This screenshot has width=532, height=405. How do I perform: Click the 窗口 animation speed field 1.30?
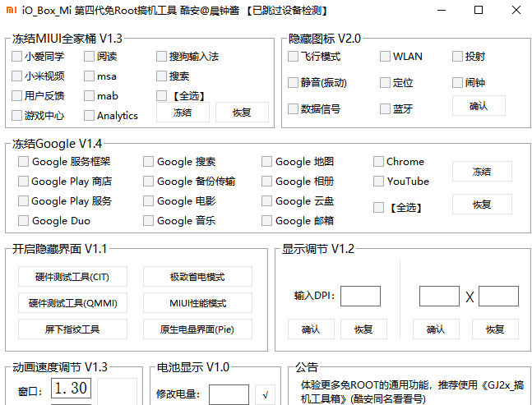[x=71, y=388]
